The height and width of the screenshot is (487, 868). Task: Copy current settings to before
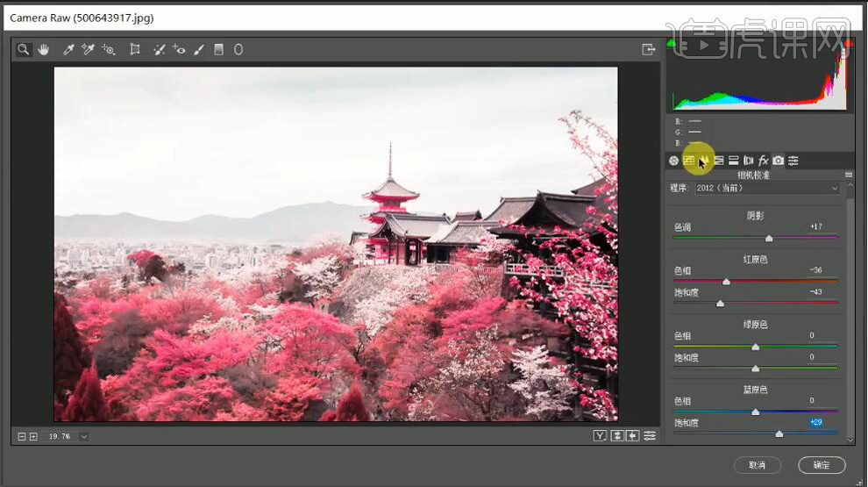pyautogui.click(x=632, y=436)
